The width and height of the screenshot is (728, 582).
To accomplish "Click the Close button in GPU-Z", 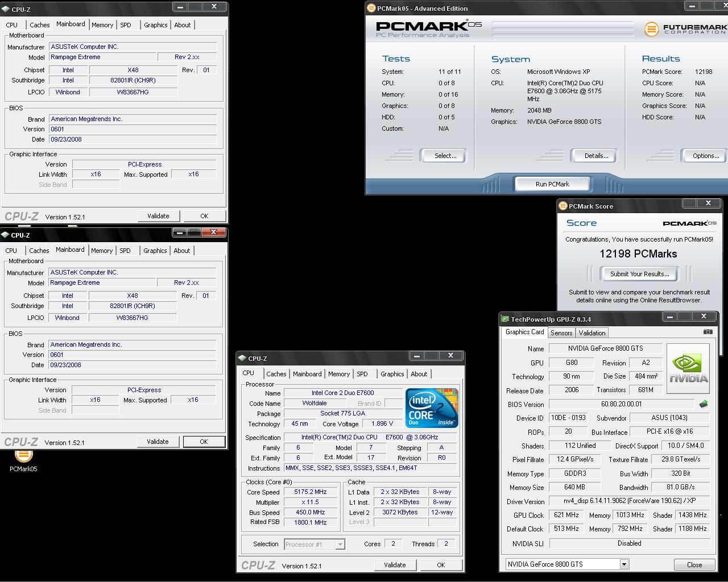I will [694, 565].
